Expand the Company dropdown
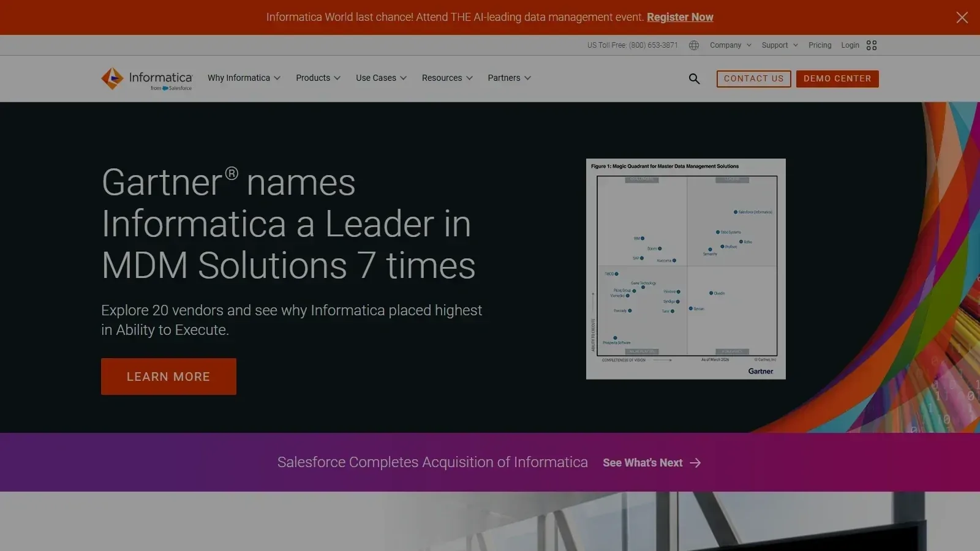 tap(730, 45)
